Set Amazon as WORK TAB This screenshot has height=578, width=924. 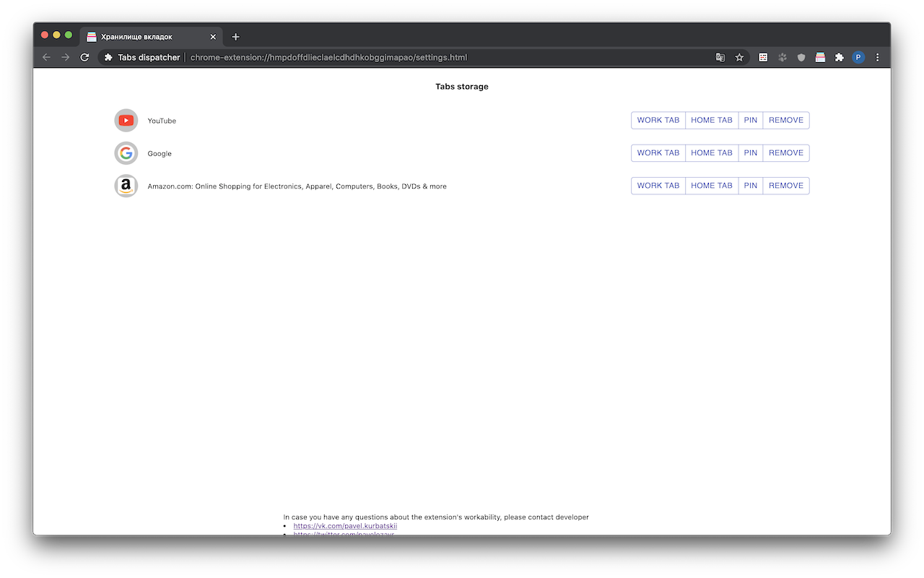(658, 186)
